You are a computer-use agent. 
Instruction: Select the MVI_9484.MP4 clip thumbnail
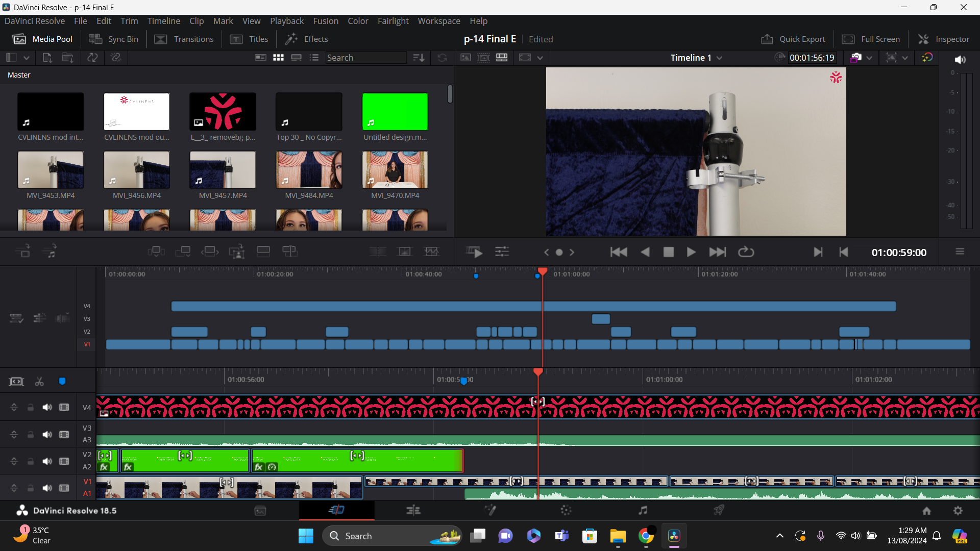pyautogui.click(x=309, y=170)
